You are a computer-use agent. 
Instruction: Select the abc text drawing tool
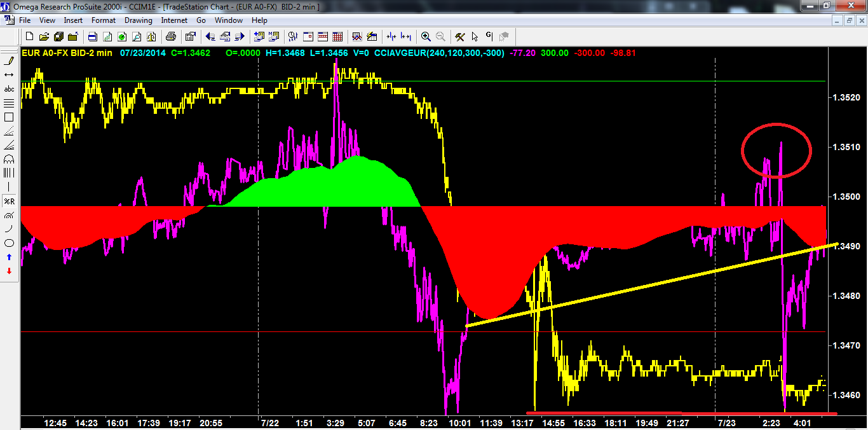tap(9, 89)
